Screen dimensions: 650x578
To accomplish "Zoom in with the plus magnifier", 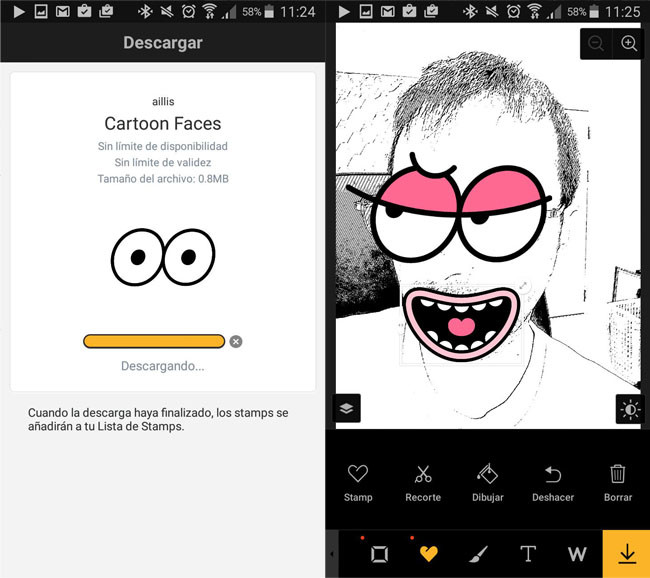I will [628, 43].
